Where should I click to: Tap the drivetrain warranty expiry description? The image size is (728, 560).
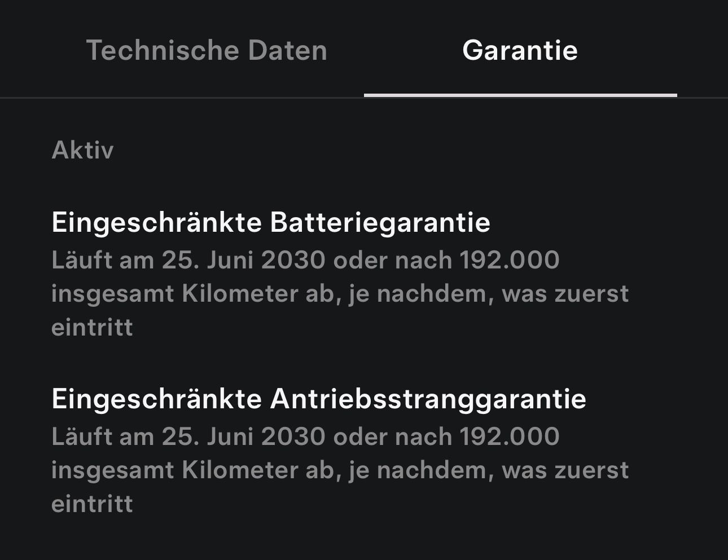[x=340, y=470]
